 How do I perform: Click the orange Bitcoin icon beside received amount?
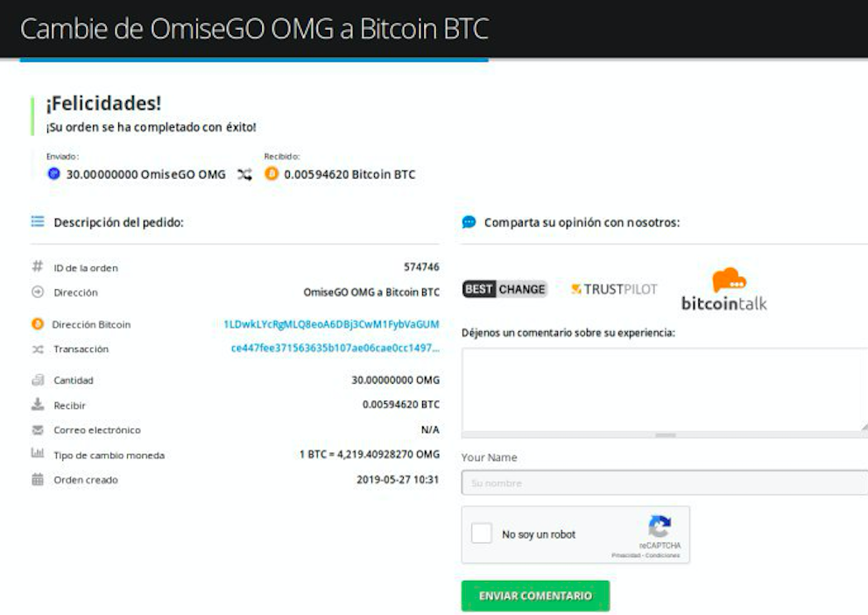(x=272, y=173)
